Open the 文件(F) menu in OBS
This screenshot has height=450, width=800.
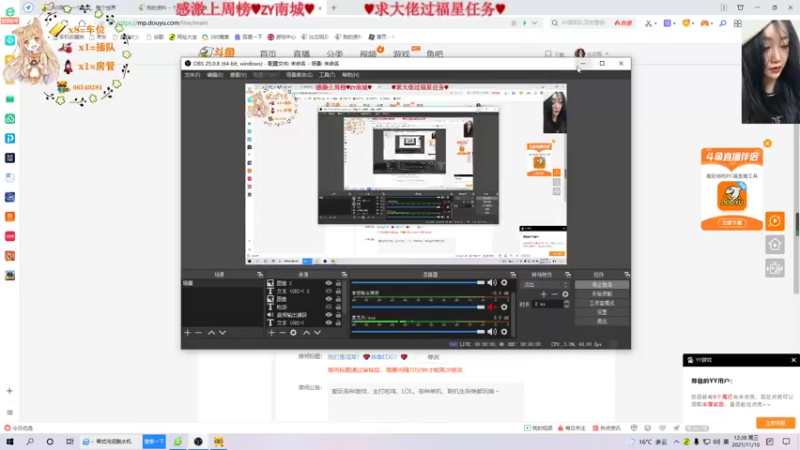192,75
